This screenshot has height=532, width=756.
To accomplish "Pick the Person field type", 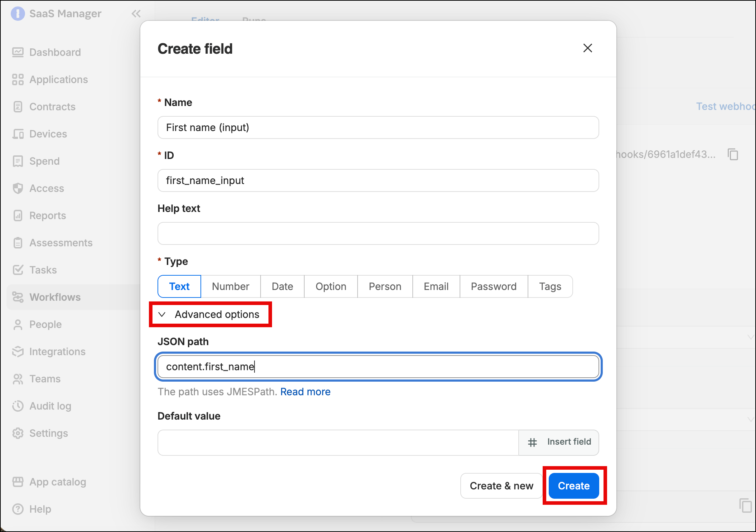I will point(385,286).
